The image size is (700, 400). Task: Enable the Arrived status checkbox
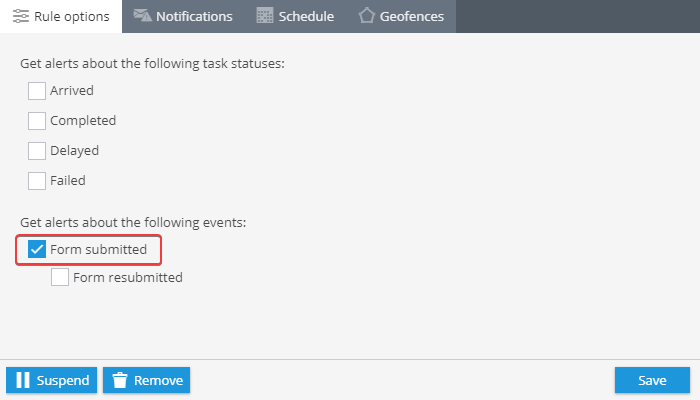(x=37, y=91)
